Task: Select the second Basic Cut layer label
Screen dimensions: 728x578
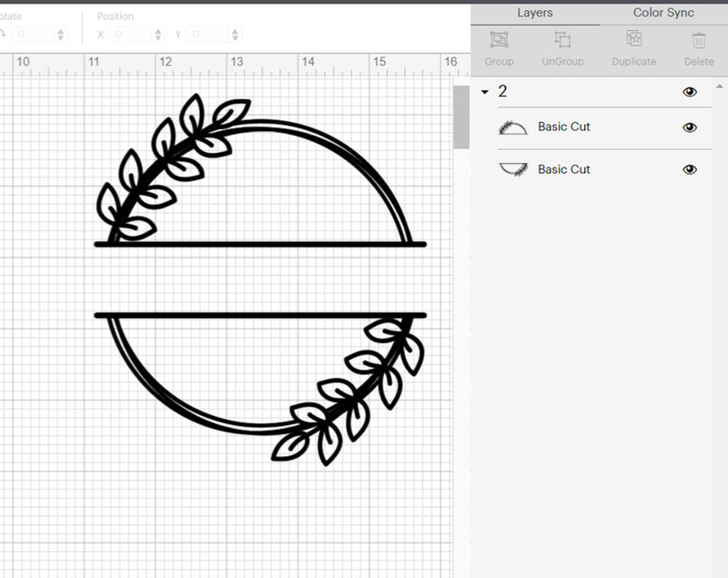Action: tap(563, 169)
